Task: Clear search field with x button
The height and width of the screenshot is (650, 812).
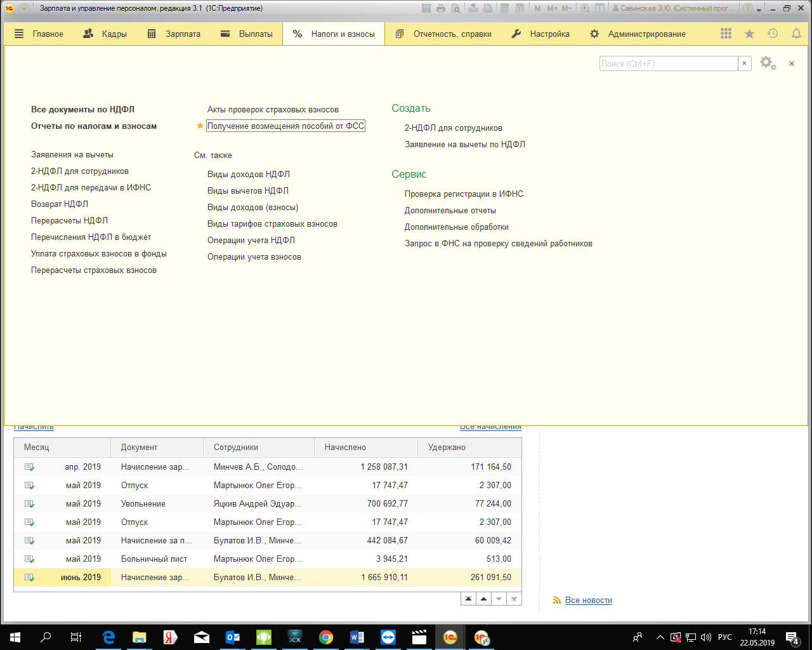Action: point(745,63)
